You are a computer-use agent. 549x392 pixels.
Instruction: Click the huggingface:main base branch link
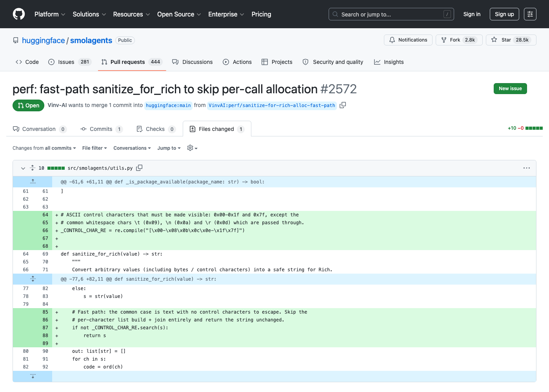tap(168, 105)
